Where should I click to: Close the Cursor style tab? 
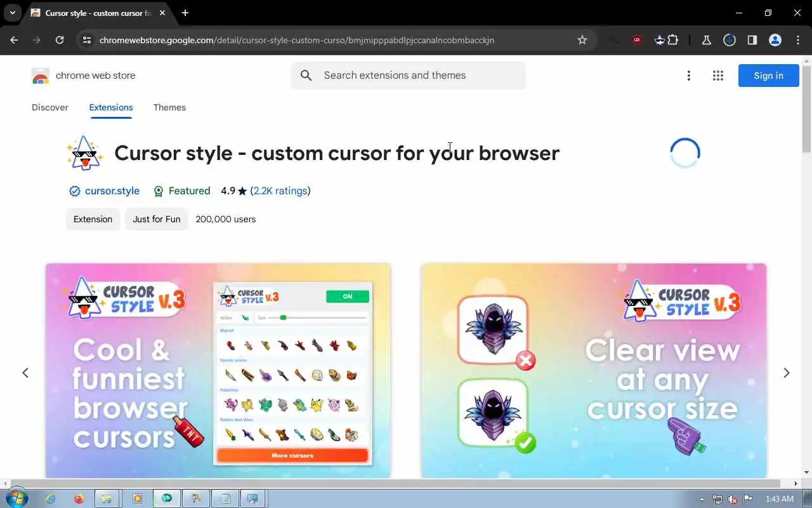coord(164,13)
